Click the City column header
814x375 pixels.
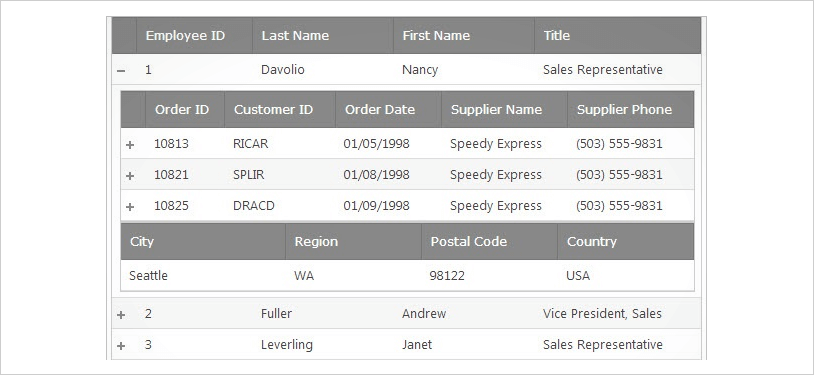[x=203, y=242]
